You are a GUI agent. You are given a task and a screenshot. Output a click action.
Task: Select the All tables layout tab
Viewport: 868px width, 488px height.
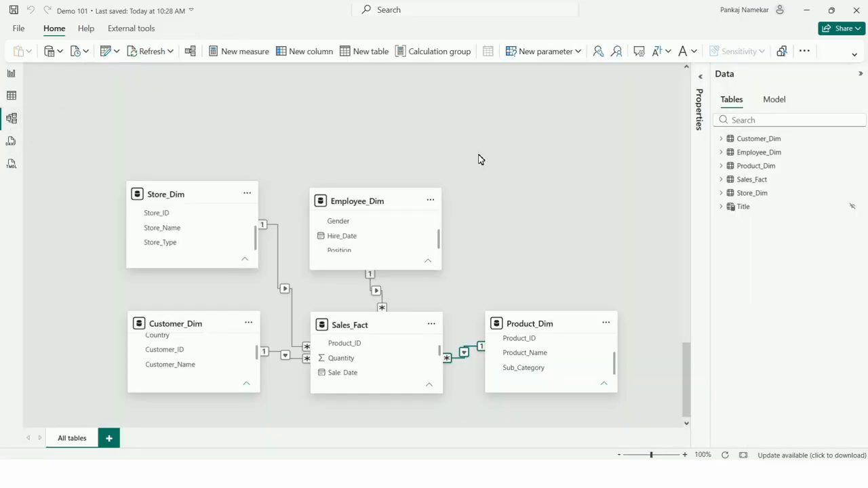[72, 438]
